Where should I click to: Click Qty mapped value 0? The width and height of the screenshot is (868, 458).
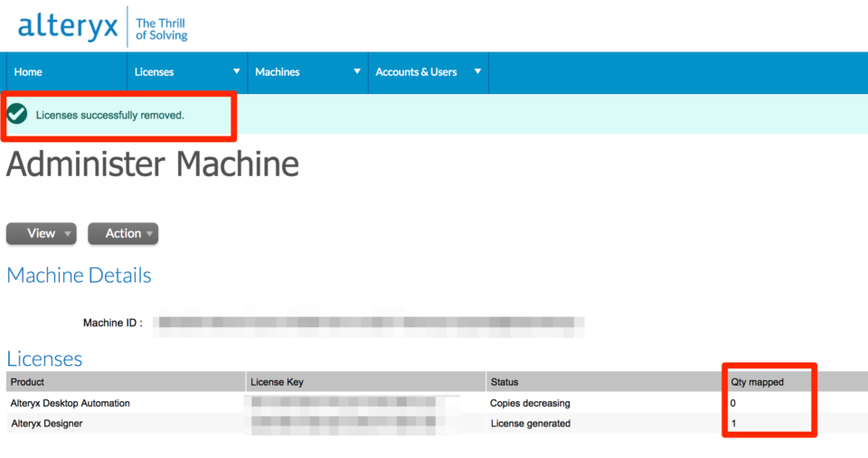pos(733,403)
